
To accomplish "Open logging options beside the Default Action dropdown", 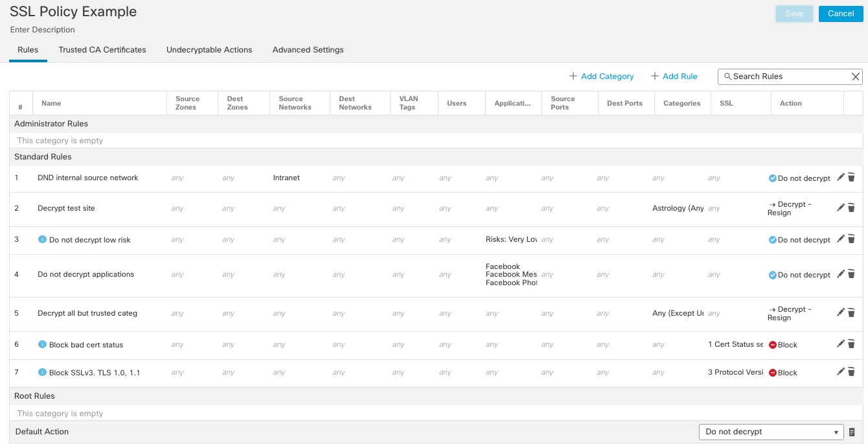I will (852, 431).
